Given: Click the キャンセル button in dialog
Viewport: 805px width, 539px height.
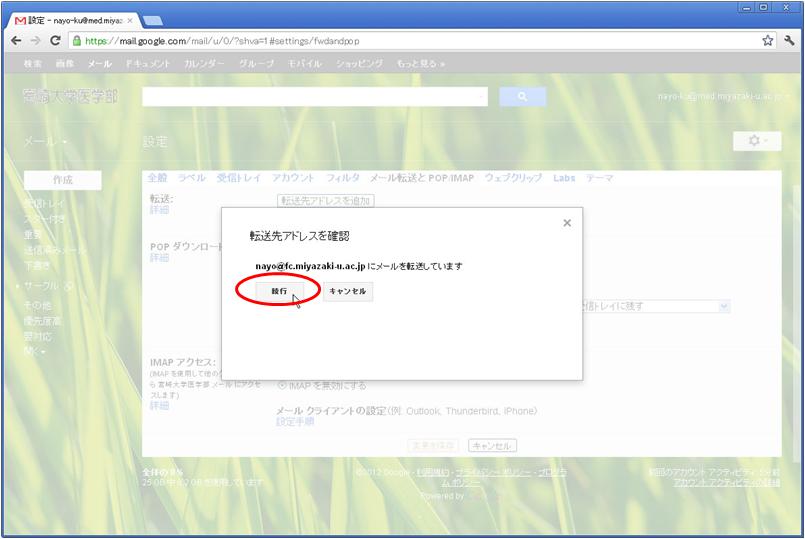Looking at the screenshot, I should tap(348, 291).
